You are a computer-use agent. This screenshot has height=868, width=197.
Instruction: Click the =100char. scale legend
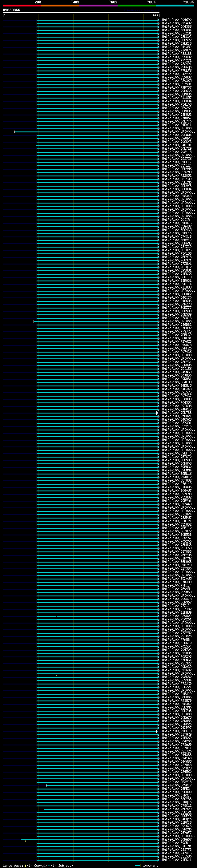(147, 866)
